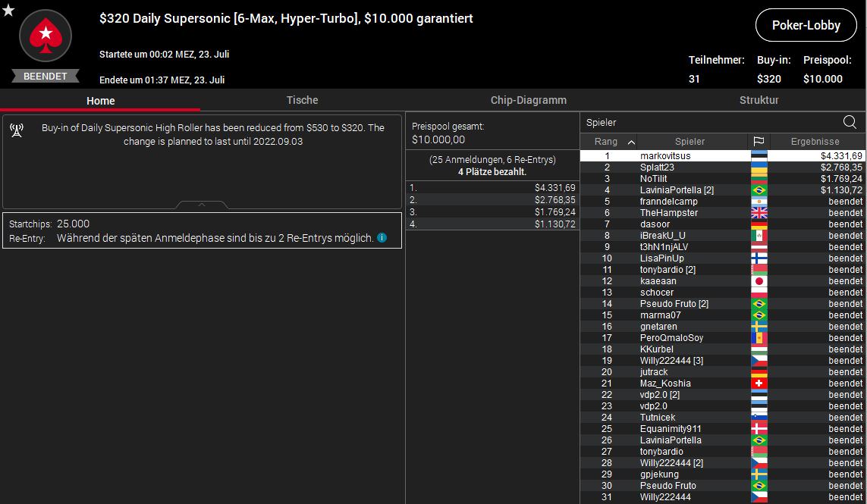Select player Splatt23 row
The width and height of the screenshot is (867, 504).
pos(657,167)
